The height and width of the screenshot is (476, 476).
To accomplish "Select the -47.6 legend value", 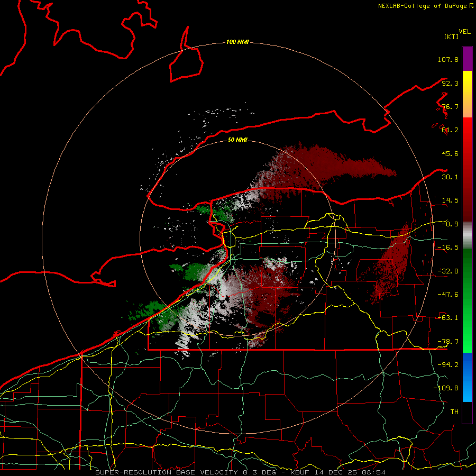I will coord(448,295).
